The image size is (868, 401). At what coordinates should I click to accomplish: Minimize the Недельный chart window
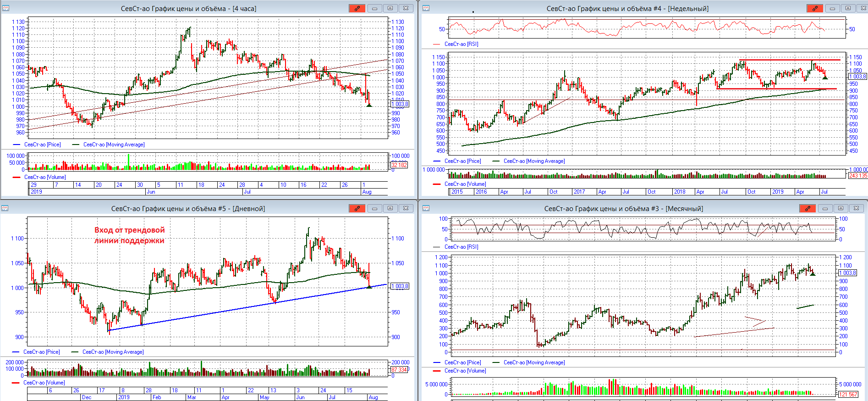pos(832,8)
